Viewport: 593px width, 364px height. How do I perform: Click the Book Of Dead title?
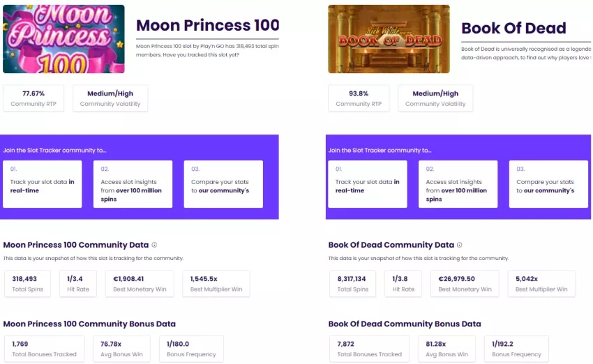coord(513,28)
